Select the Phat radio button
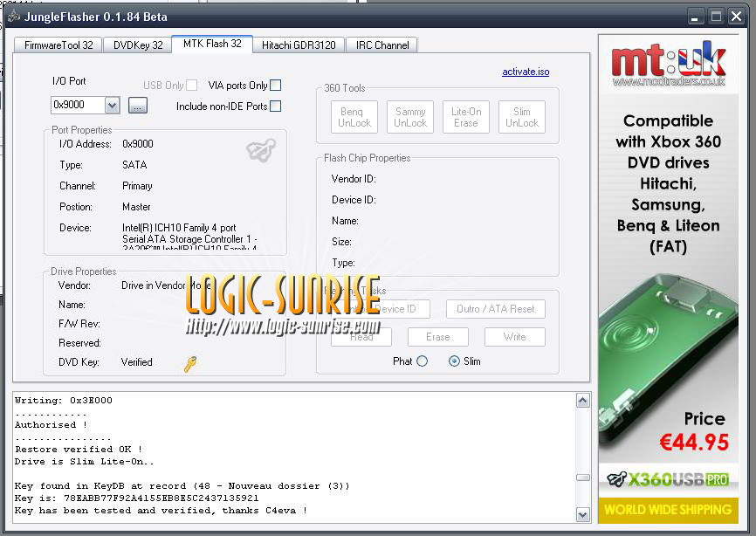Screen dimensions: 756x536 [422, 361]
